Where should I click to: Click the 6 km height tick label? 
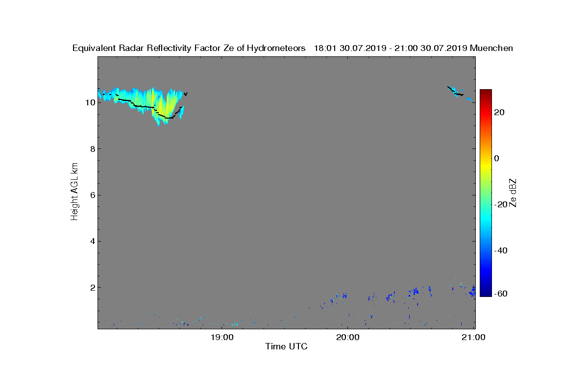click(x=92, y=195)
